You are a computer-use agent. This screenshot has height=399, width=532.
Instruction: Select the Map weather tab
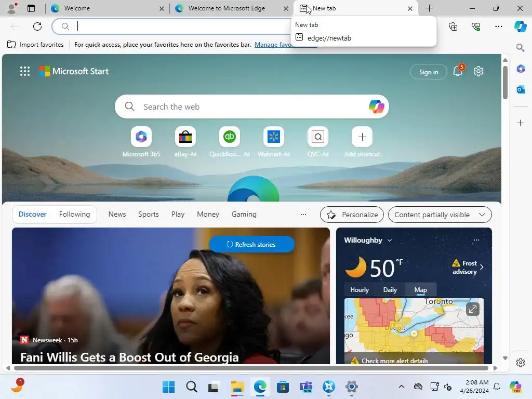coord(420,290)
